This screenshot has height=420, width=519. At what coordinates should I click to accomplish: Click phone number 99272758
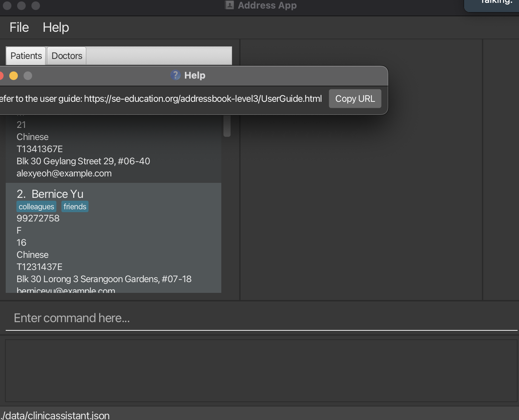coord(38,218)
